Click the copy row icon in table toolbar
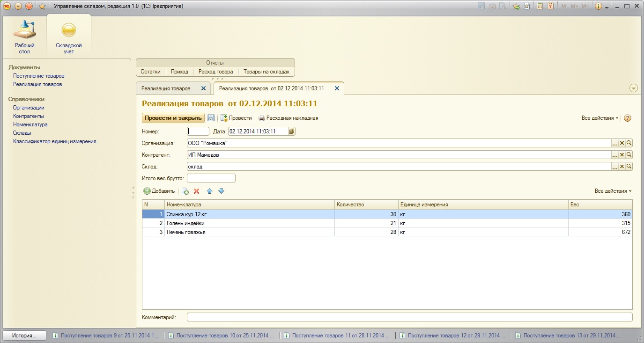Image resolution: width=644 pixels, height=343 pixels. point(185,191)
